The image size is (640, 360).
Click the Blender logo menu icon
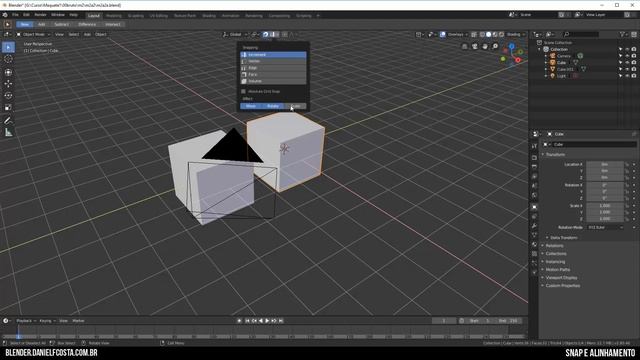click(5, 15)
